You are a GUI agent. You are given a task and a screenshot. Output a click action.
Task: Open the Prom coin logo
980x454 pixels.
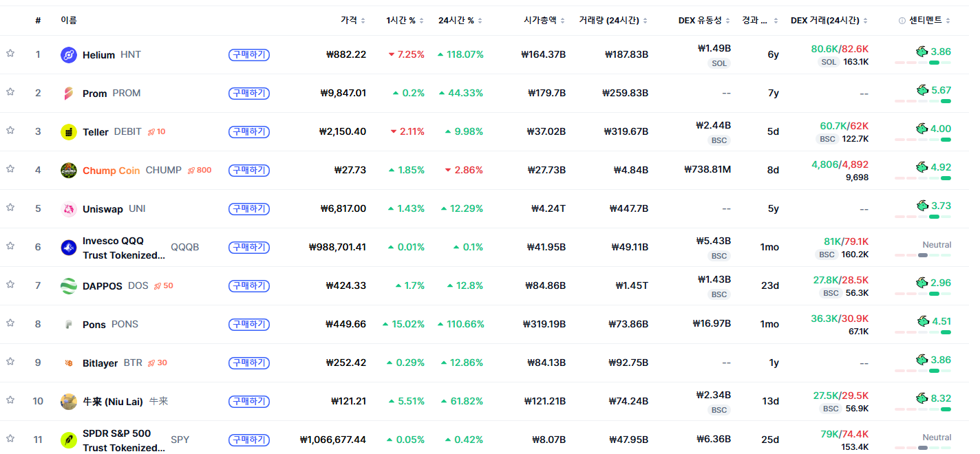pyautogui.click(x=69, y=94)
